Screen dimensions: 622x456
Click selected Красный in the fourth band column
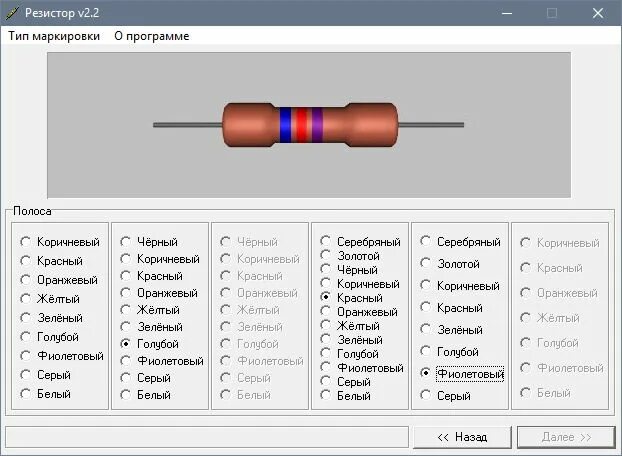[x=351, y=298]
